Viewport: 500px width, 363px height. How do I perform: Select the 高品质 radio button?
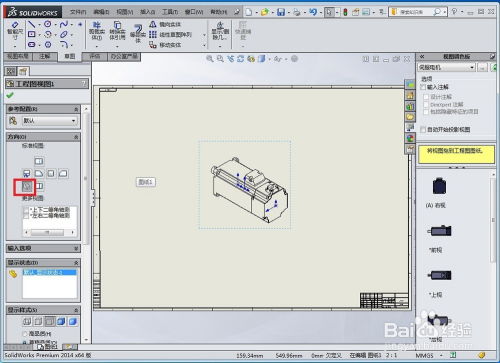25,334
